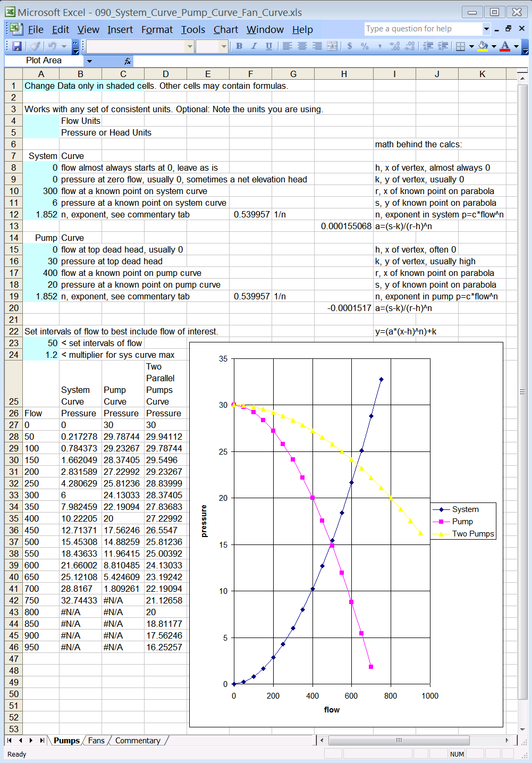
Task: Click the Format Painter brush icon
Action: (35, 46)
